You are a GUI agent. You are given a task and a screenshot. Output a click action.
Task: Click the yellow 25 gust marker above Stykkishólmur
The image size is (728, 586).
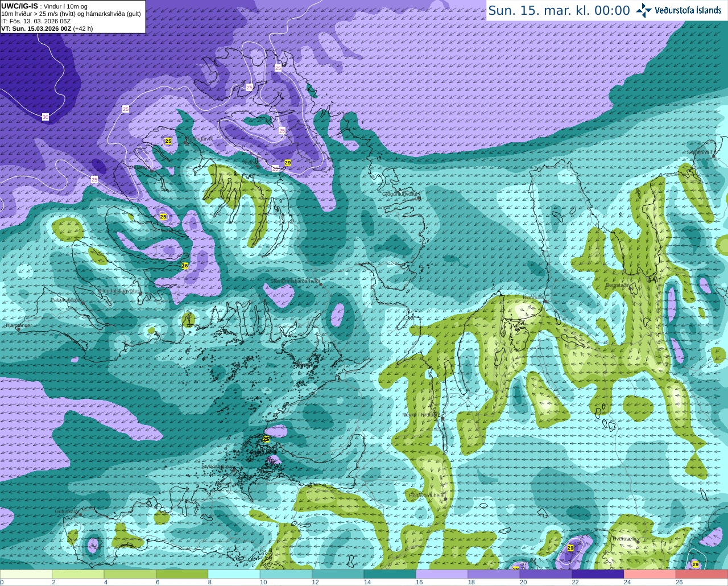pos(266,439)
